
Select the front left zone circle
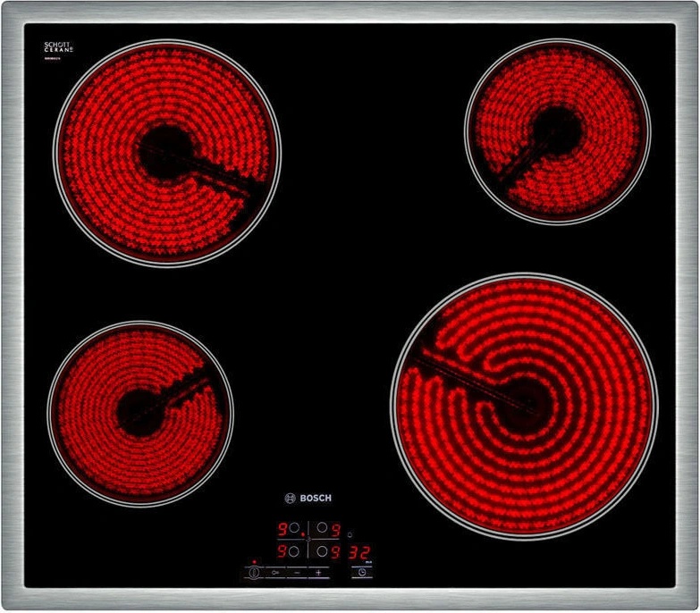[294, 551]
